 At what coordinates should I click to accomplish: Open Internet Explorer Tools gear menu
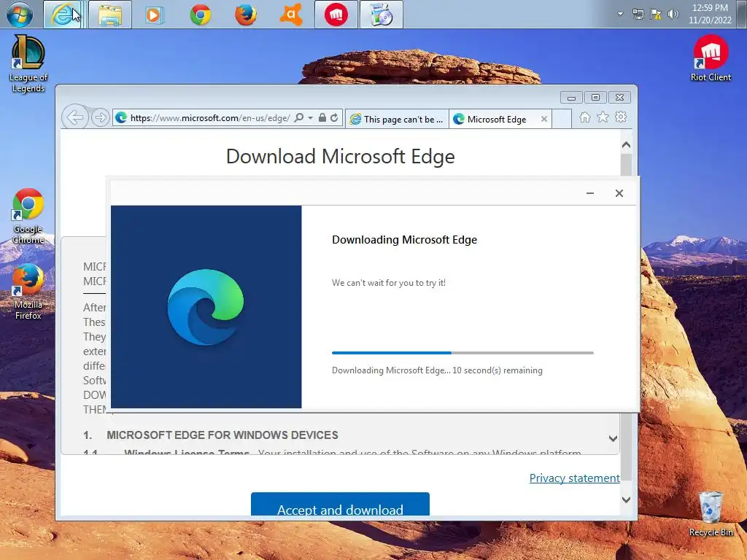[x=621, y=117]
